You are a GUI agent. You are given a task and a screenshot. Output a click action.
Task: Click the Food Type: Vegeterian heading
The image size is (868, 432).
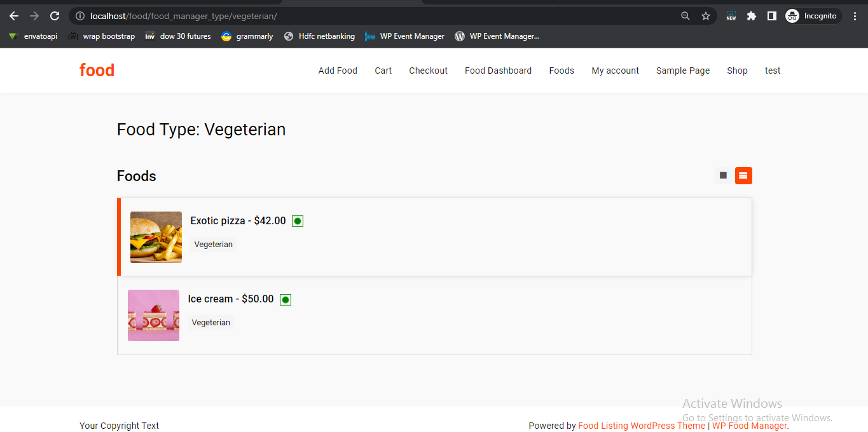click(x=202, y=130)
